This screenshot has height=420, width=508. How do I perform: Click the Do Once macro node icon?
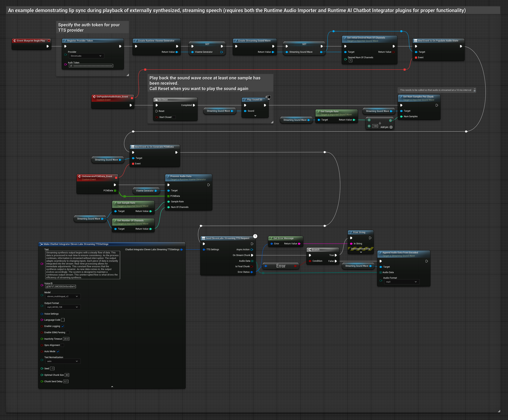pos(156,100)
